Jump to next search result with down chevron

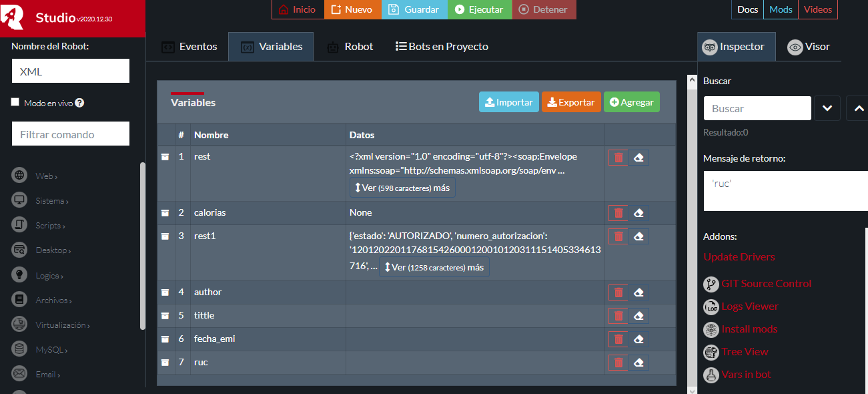tap(827, 108)
